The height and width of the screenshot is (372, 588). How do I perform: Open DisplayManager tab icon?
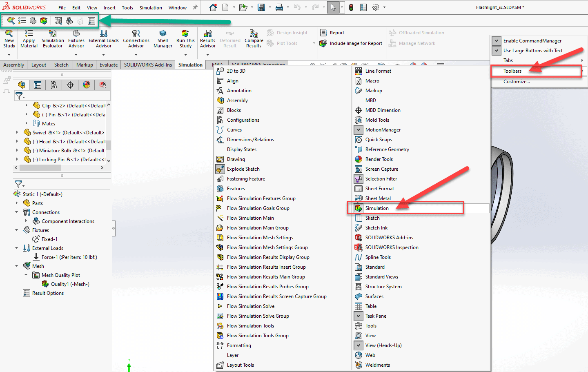click(x=87, y=85)
